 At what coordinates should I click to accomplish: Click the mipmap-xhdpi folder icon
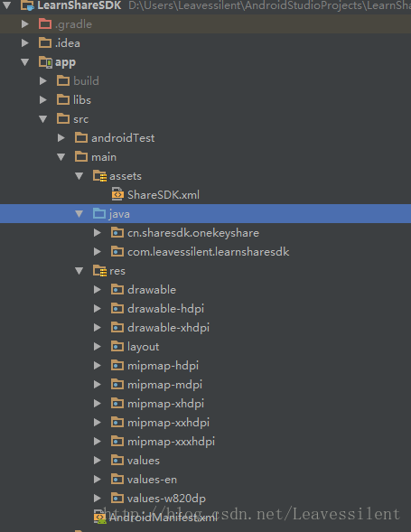pyautogui.click(x=117, y=404)
